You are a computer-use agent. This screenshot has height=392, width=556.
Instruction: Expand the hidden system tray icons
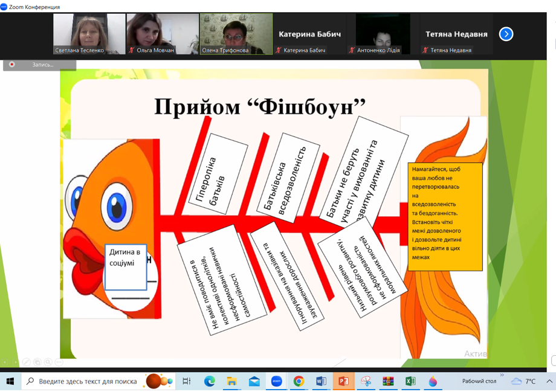pos(549,381)
